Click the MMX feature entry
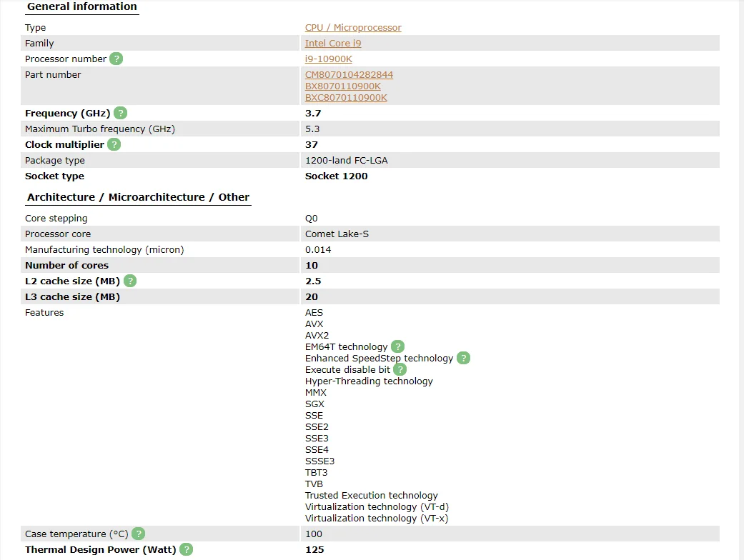Image resolution: width=744 pixels, height=560 pixels. coord(315,393)
